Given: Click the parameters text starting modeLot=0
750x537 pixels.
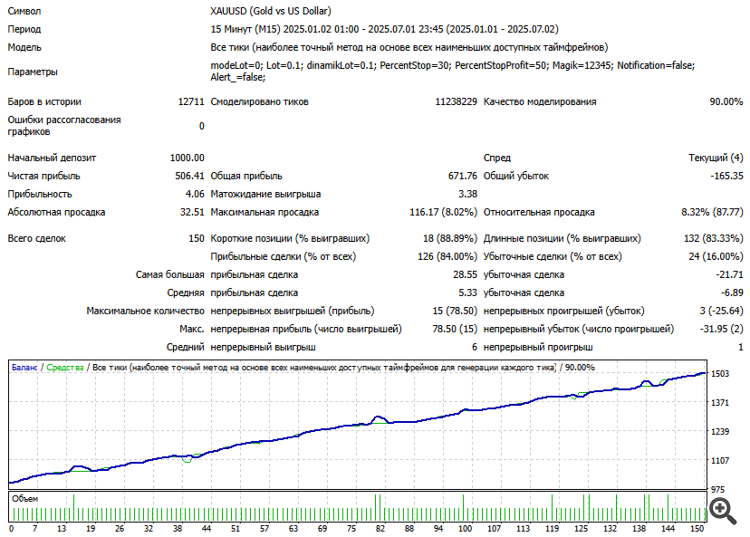Looking at the screenshot, I should [x=452, y=71].
